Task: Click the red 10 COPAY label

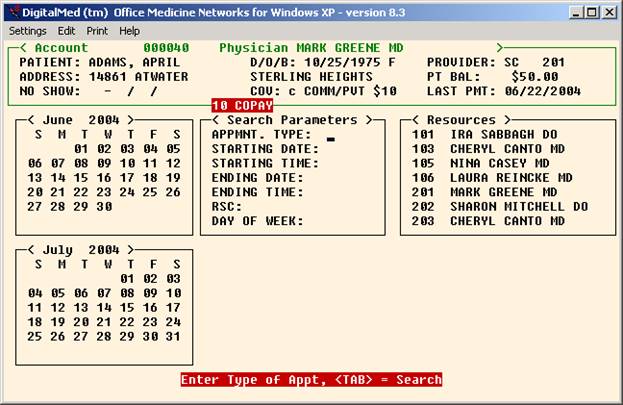Action: (x=242, y=105)
